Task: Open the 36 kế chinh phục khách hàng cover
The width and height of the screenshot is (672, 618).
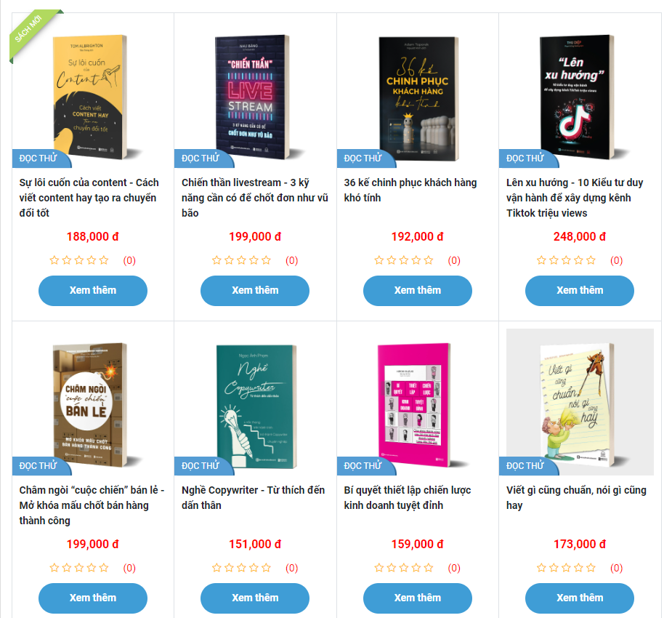Action: [418, 98]
